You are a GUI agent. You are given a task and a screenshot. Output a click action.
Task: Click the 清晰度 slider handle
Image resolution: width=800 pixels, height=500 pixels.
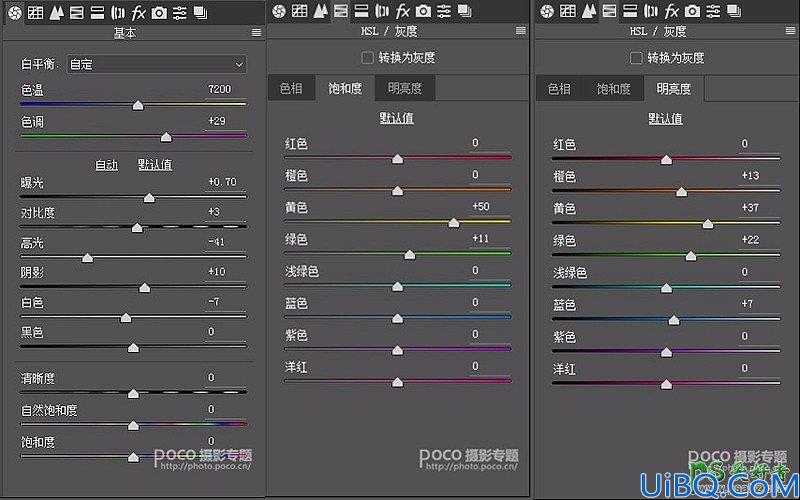tap(133, 393)
